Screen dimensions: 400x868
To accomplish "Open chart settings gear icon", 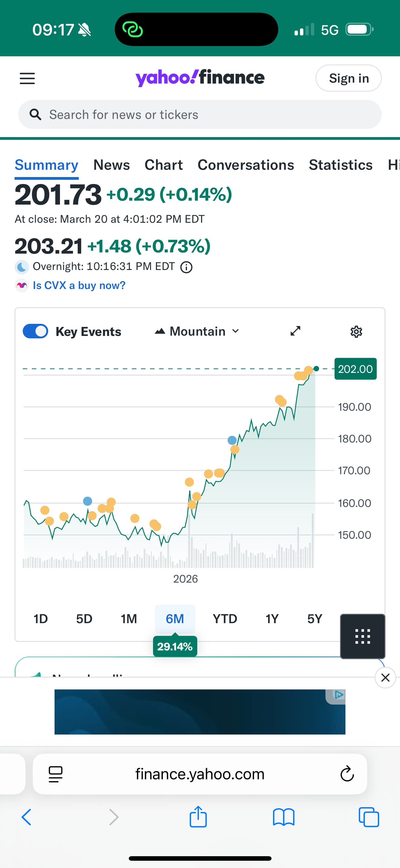I will [356, 332].
